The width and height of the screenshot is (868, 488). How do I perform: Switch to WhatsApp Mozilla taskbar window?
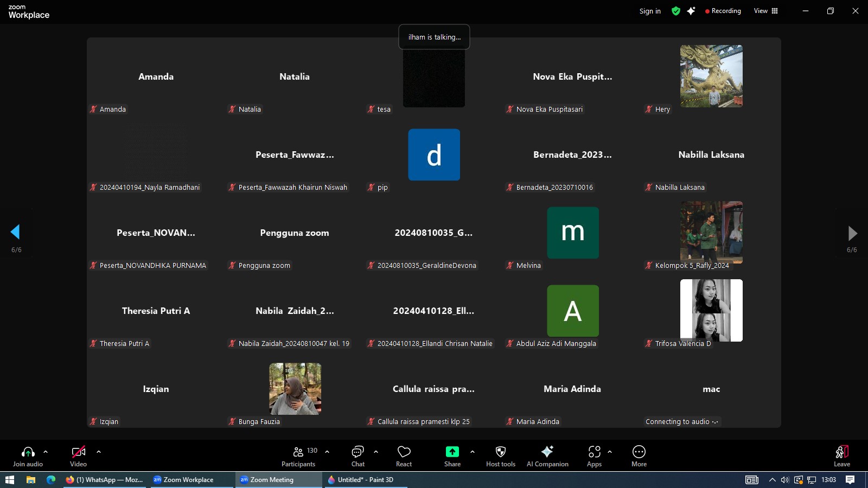click(x=104, y=480)
